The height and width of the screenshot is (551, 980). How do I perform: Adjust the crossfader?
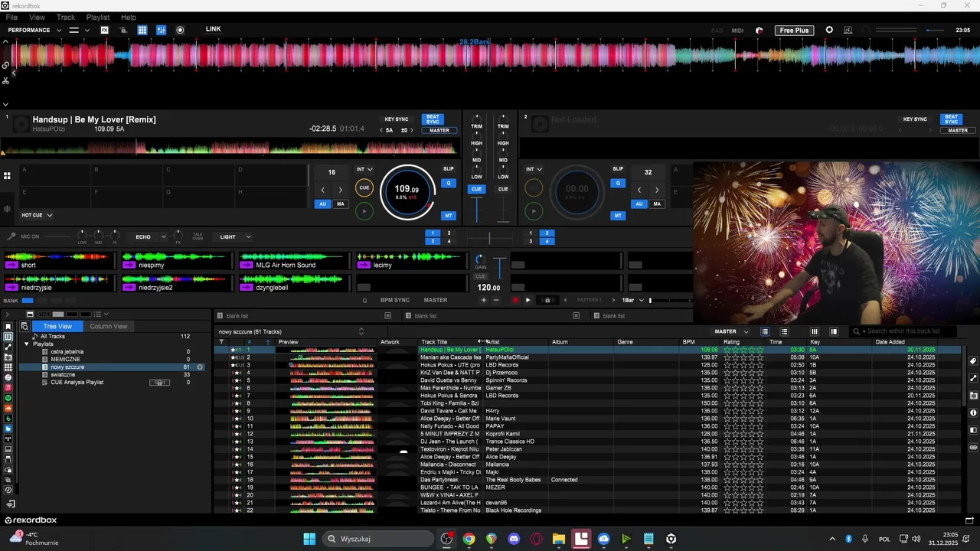click(x=490, y=238)
